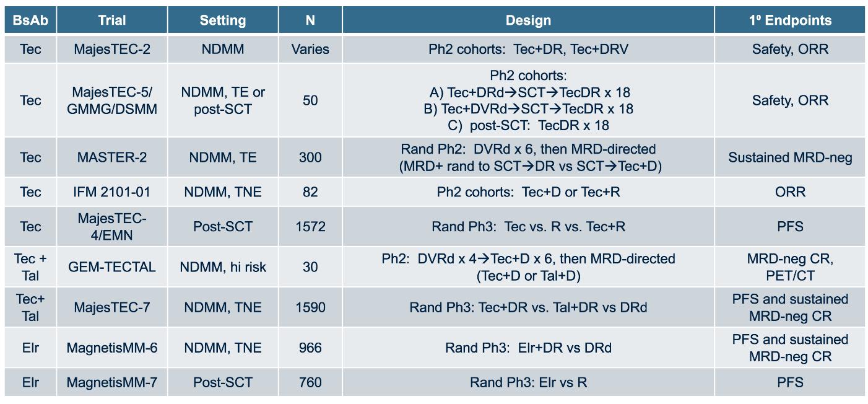Click the MagnetisMM-6 trial name
Viewport: 868px width, 404px height.
click(111, 348)
